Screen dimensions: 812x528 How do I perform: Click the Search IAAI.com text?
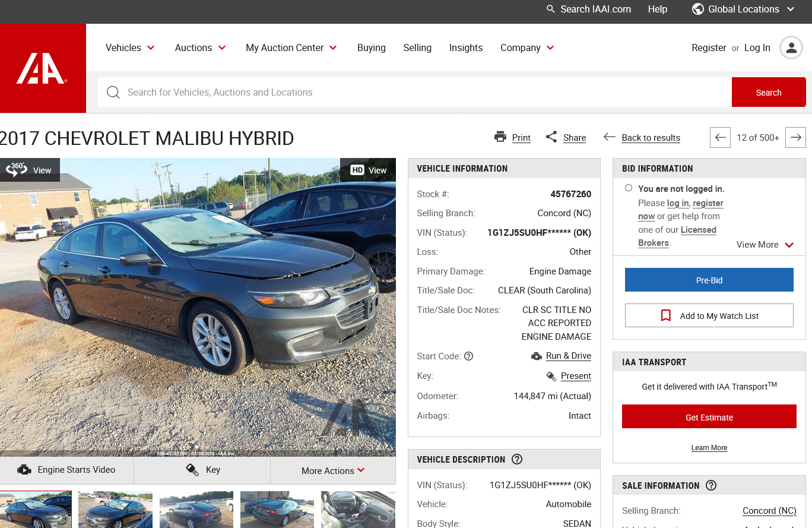(596, 9)
